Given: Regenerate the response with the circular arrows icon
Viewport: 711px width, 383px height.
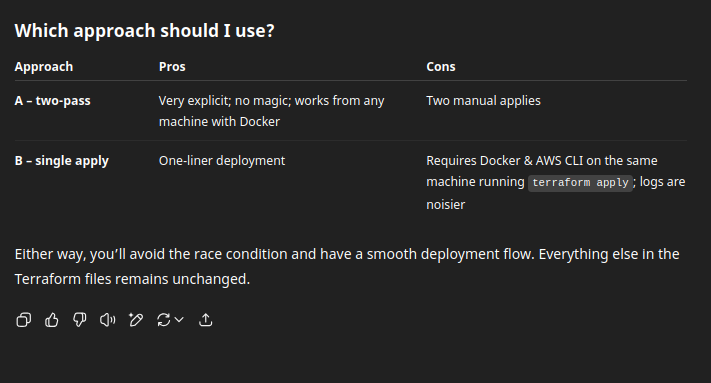Looking at the screenshot, I should [x=164, y=320].
